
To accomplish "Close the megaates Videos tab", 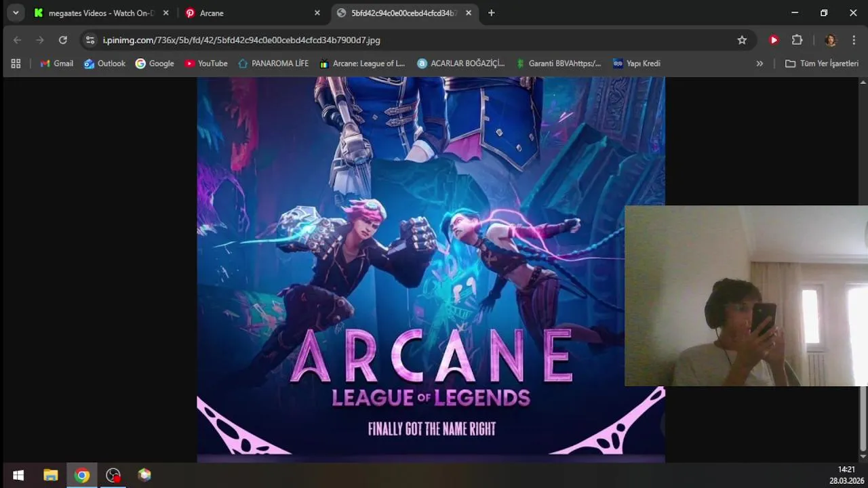I will pos(165,13).
